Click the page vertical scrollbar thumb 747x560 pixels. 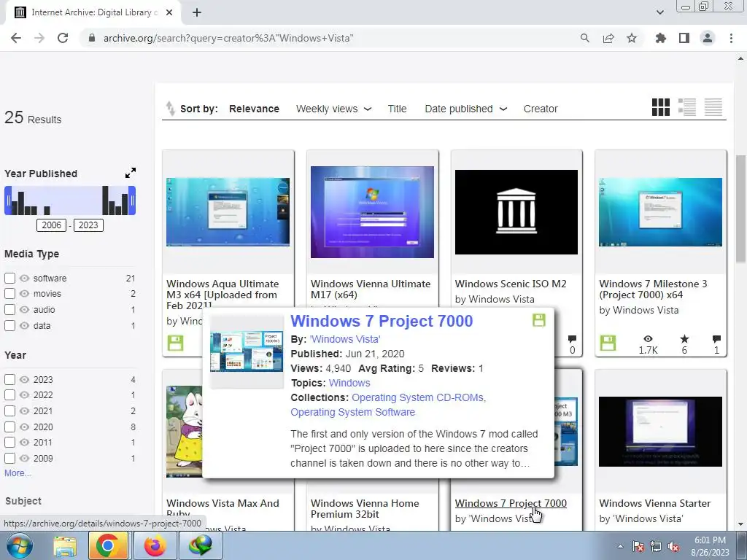pos(740,209)
